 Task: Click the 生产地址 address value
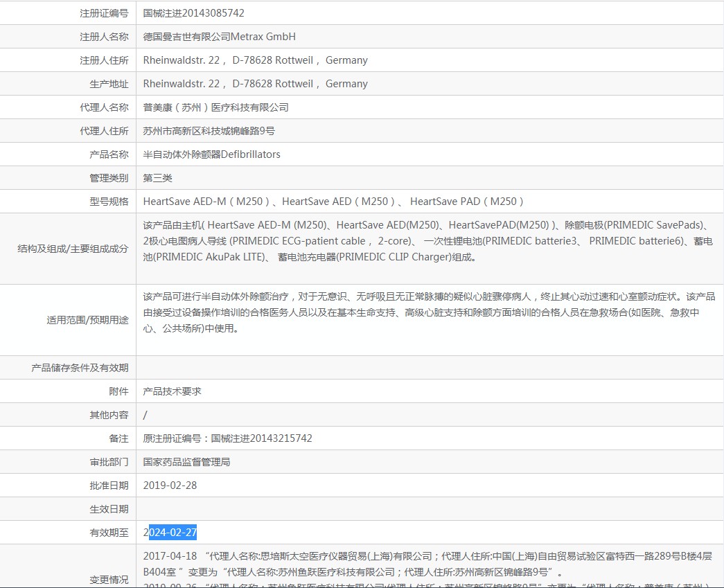(256, 84)
